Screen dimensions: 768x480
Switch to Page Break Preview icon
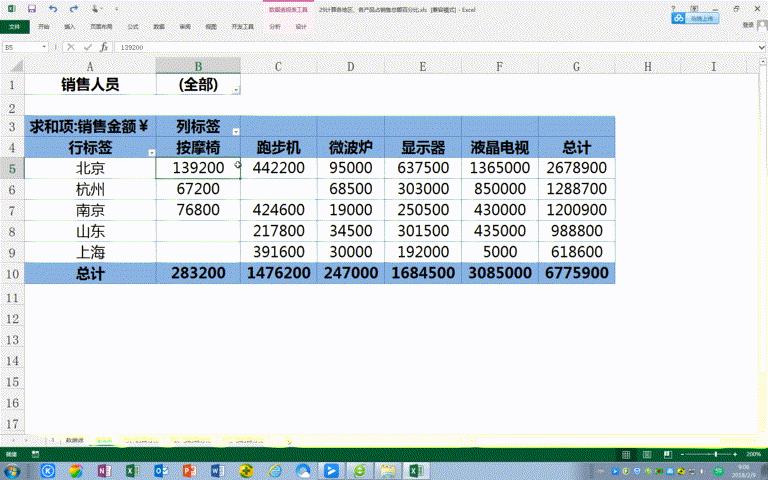click(x=667, y=455)
